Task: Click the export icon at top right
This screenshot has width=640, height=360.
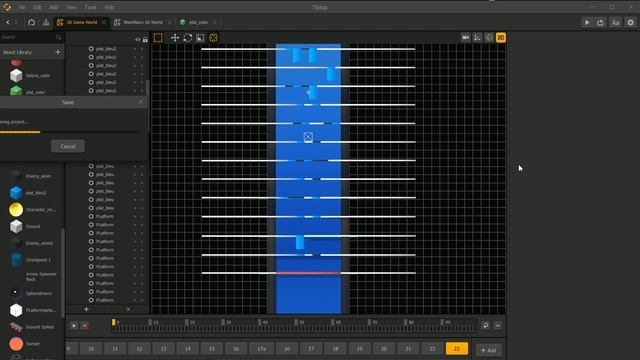Action: pyautogui.click(x=600, y=22)
